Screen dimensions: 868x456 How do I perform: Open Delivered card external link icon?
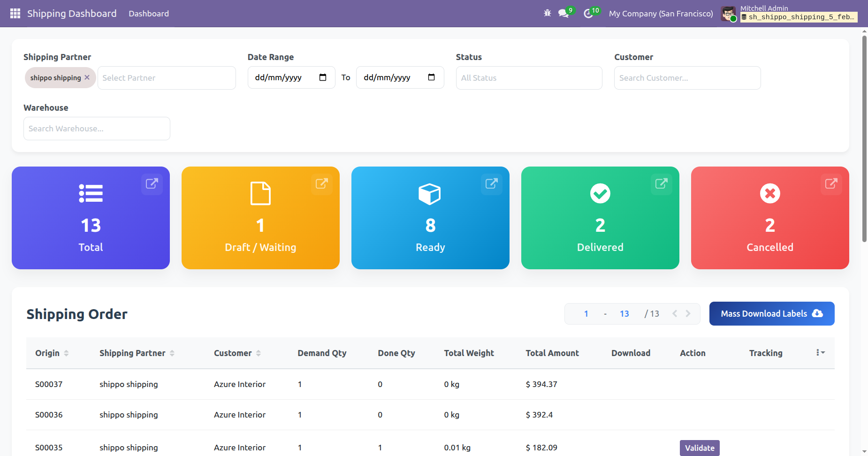[x=661, y=183]
